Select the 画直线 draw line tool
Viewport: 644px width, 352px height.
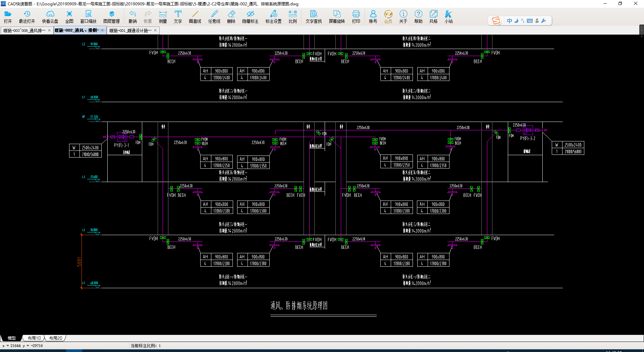[x=195, y=16]
